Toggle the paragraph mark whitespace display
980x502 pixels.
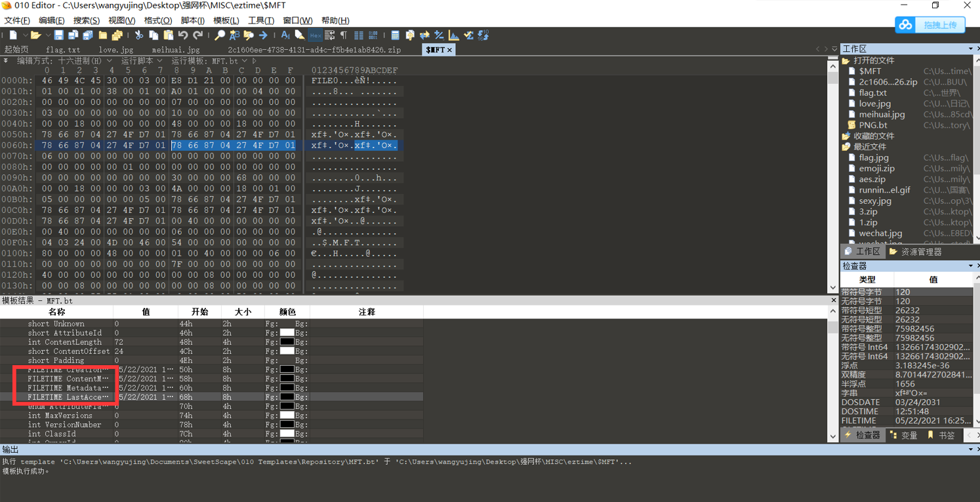(344, 35)
